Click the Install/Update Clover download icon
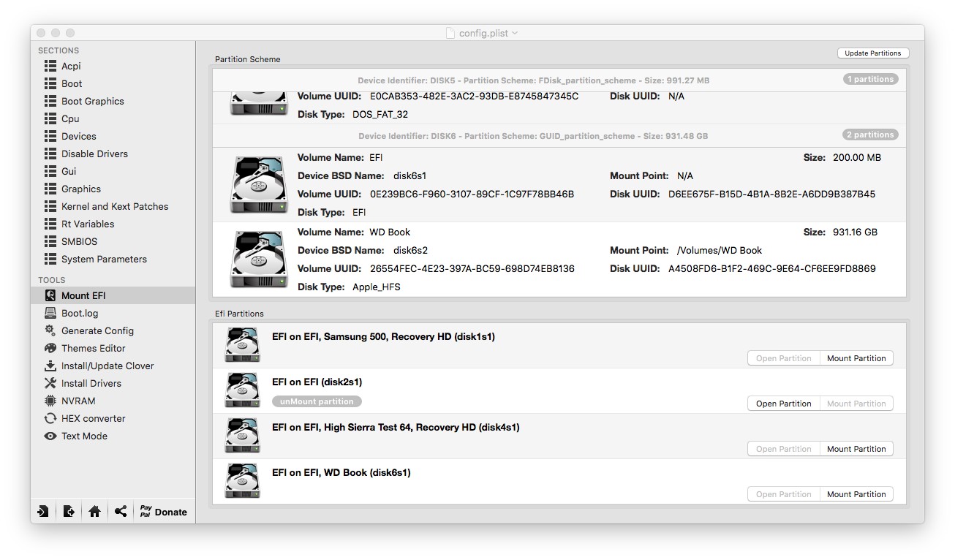Image resolution: width=955 pixels, height=560 pixels. pos(50,366)
